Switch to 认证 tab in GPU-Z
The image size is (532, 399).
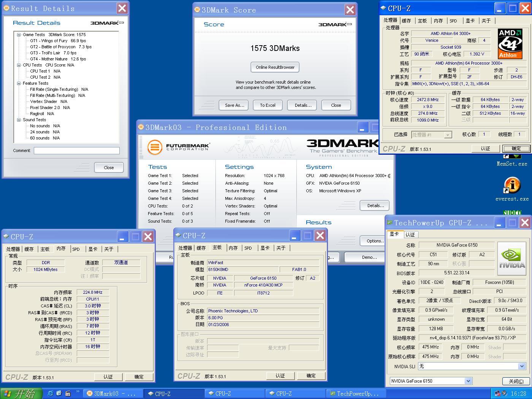[410, 234]
